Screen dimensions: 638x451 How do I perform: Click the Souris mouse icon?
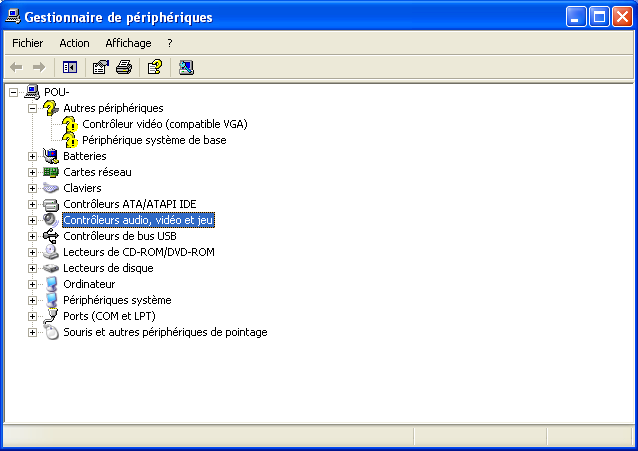point(51,332)
